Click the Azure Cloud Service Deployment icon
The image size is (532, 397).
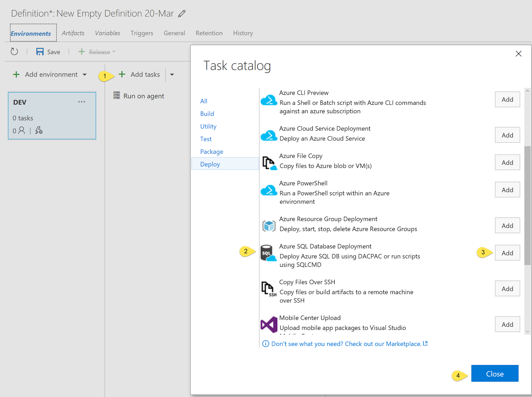[269, 135]
